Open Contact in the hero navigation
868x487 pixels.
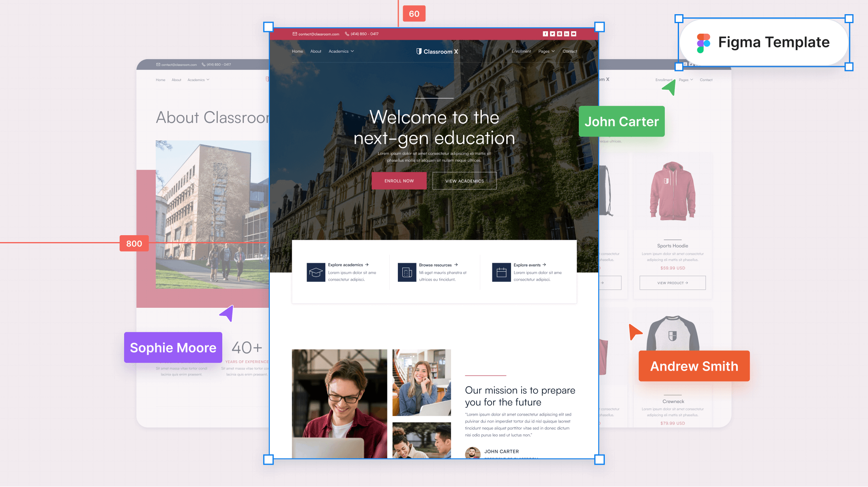tap(570, 51)
